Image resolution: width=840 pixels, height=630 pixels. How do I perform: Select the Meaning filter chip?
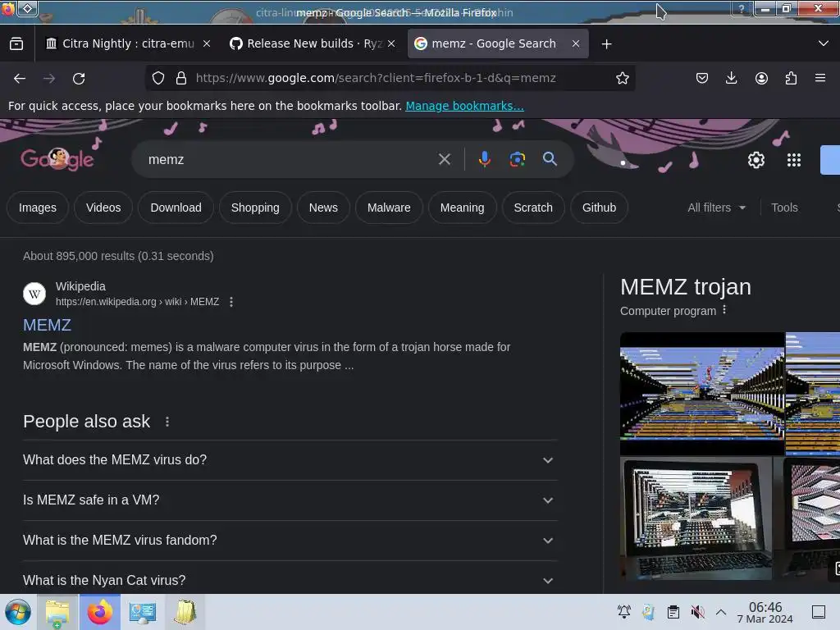[463, 208]
